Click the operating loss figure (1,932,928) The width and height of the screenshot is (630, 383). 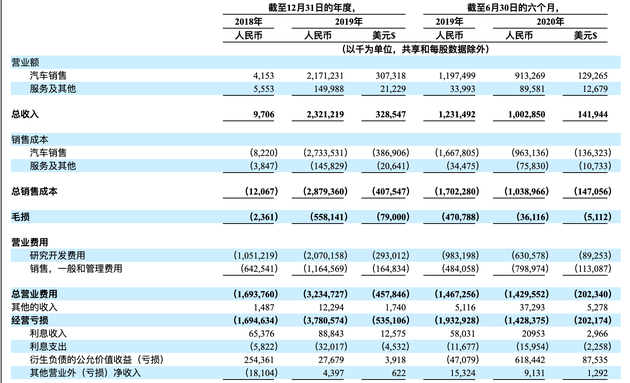tap(457, 320)
